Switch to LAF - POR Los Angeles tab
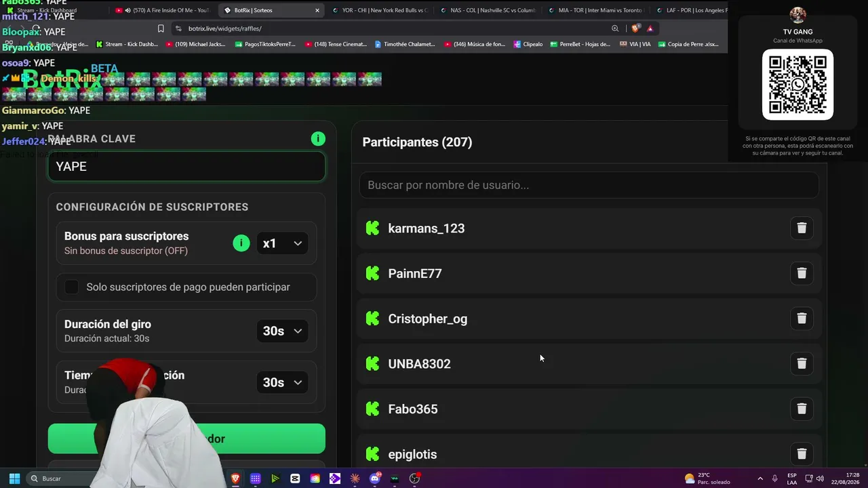Viewport: 868px width, 488px height. pos(690,10)
